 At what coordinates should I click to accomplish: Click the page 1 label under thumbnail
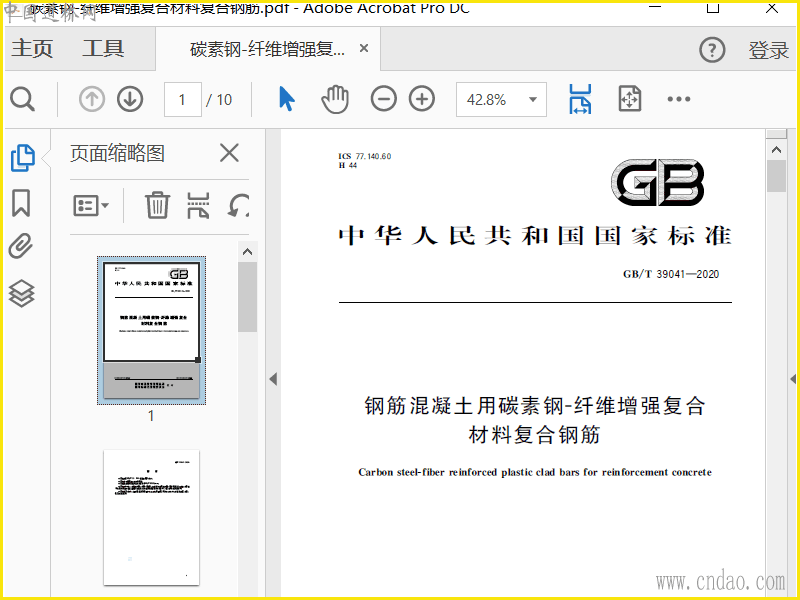click(x=151, y=416)
